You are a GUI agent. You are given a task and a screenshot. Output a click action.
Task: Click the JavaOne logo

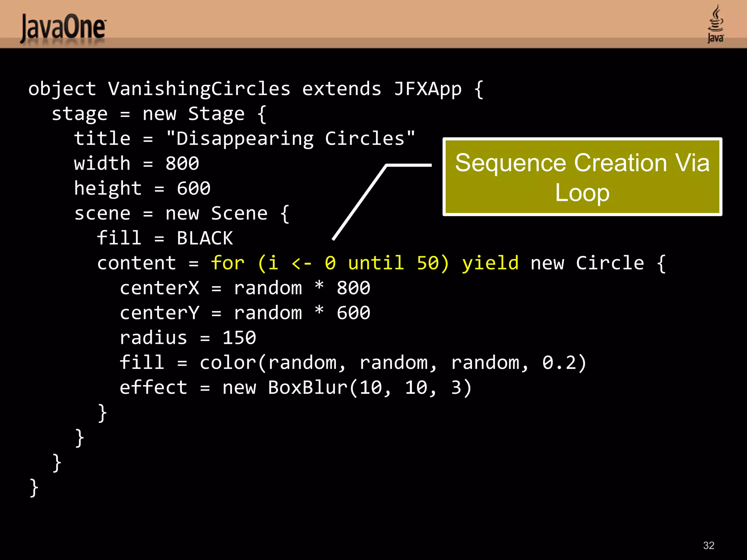click(63, 28)
